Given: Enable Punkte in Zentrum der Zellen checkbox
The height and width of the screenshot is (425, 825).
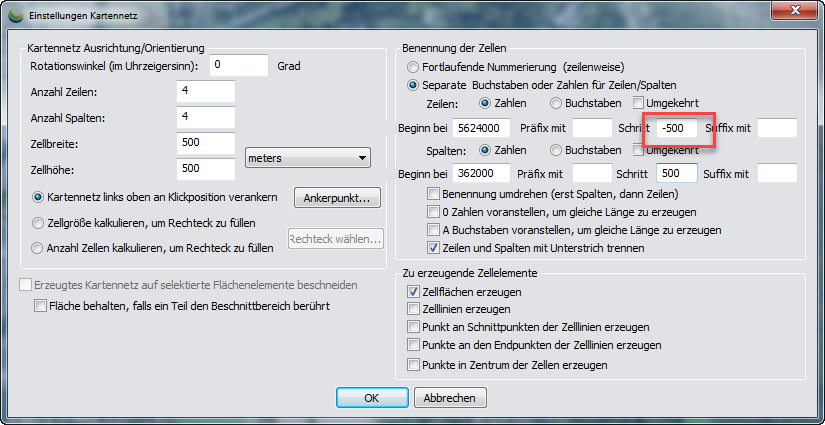Looking at the screenshot, I should pos(413,365).
